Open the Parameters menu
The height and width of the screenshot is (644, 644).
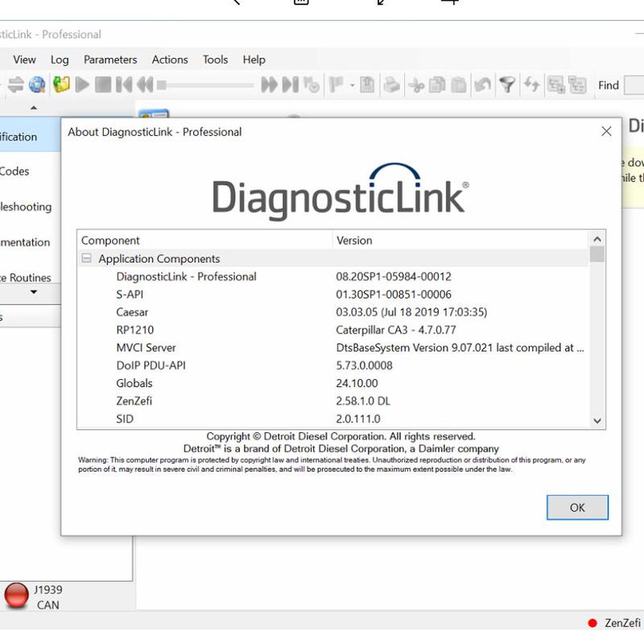pos(110,60)
